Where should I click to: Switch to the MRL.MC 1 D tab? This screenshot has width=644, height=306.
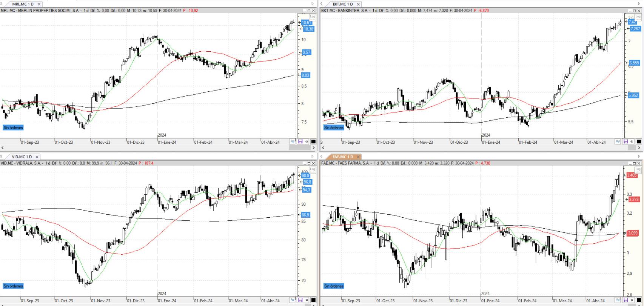coord(23,4)
